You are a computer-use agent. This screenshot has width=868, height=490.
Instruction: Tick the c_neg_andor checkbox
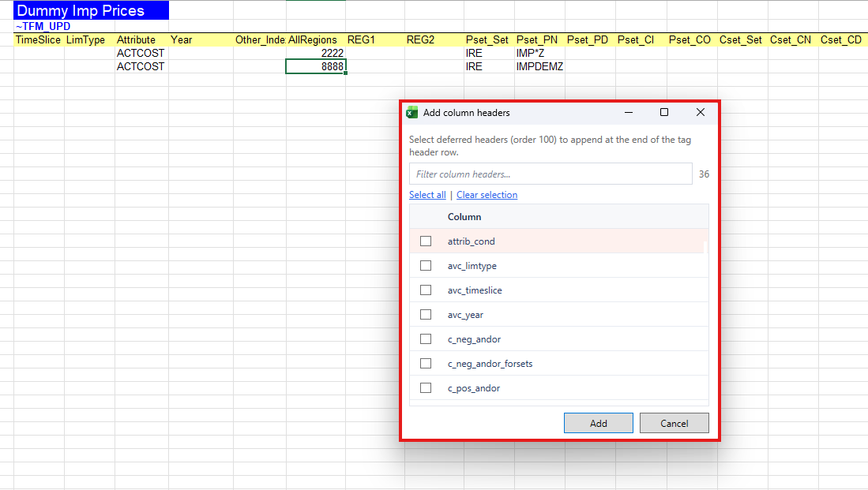tap(426, 339)
